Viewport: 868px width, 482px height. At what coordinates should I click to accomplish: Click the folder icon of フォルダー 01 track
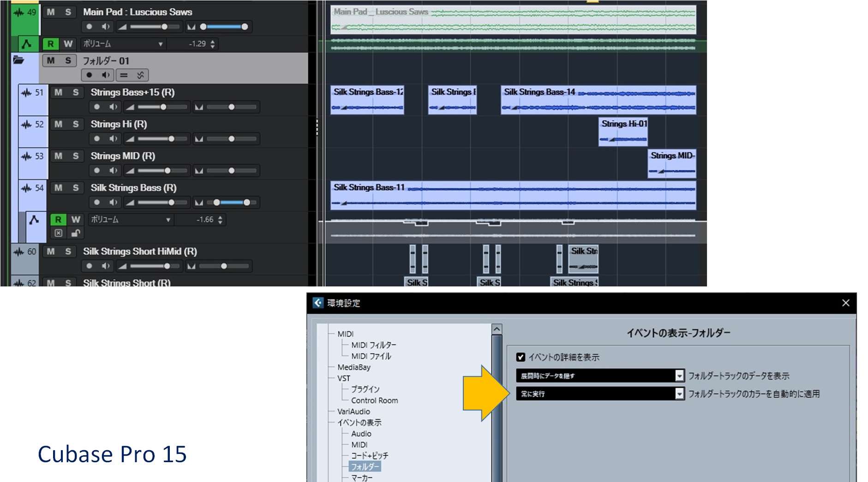pos(18,60)
